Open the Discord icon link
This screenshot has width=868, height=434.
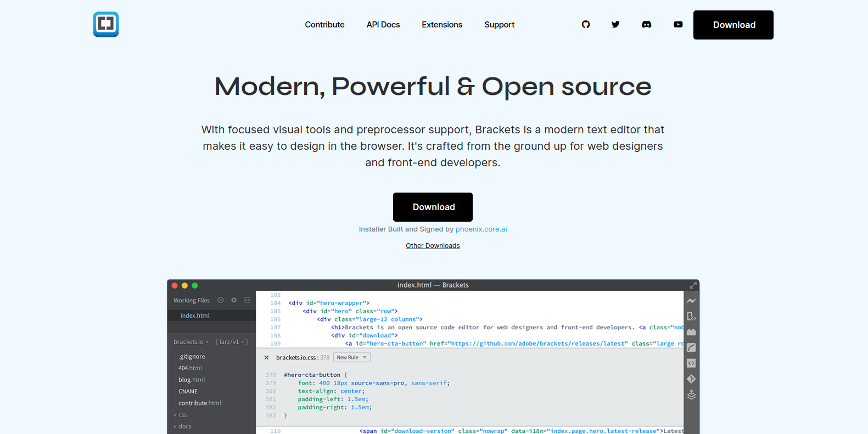pyautogui.click(x=647, y=25)
